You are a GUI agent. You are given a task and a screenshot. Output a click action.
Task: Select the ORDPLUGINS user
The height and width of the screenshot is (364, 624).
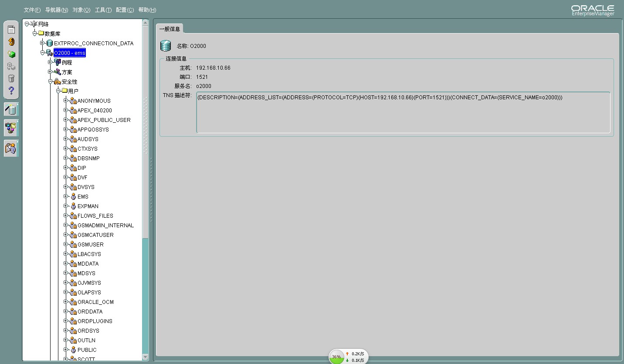tap(95, 321)
